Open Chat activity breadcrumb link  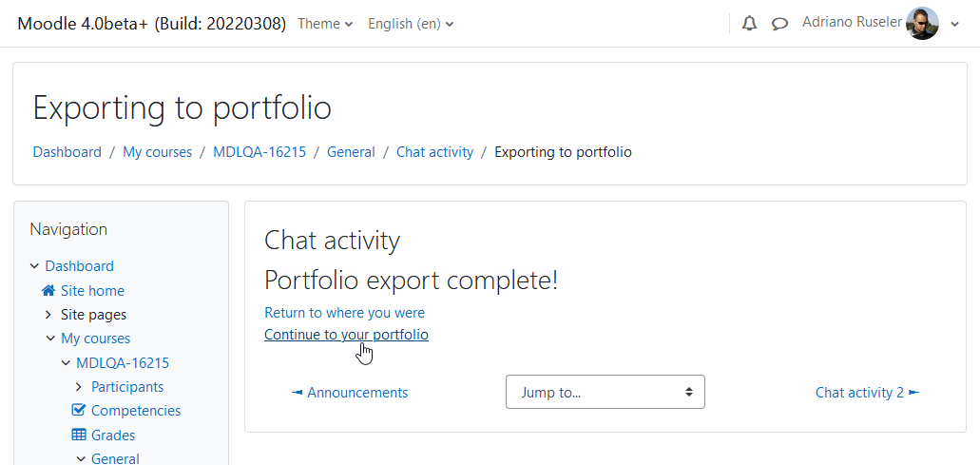[x=435, y=152]
